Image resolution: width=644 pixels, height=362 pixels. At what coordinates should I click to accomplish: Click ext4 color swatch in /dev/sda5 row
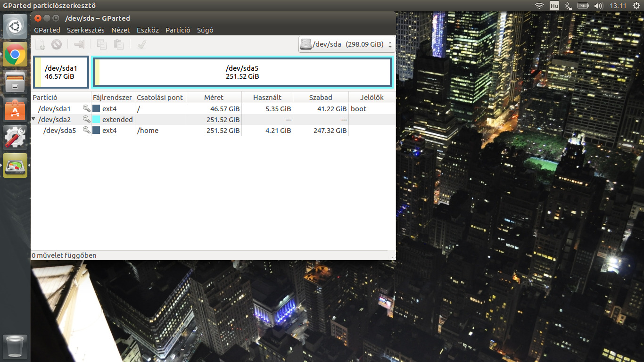coord(96,130)
